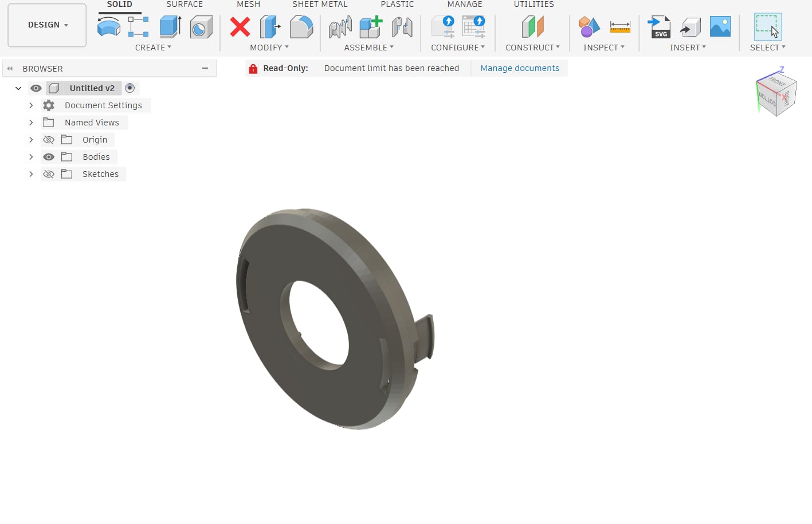
Task: Open the SURFACE tab
Action: tap(185, 5)
